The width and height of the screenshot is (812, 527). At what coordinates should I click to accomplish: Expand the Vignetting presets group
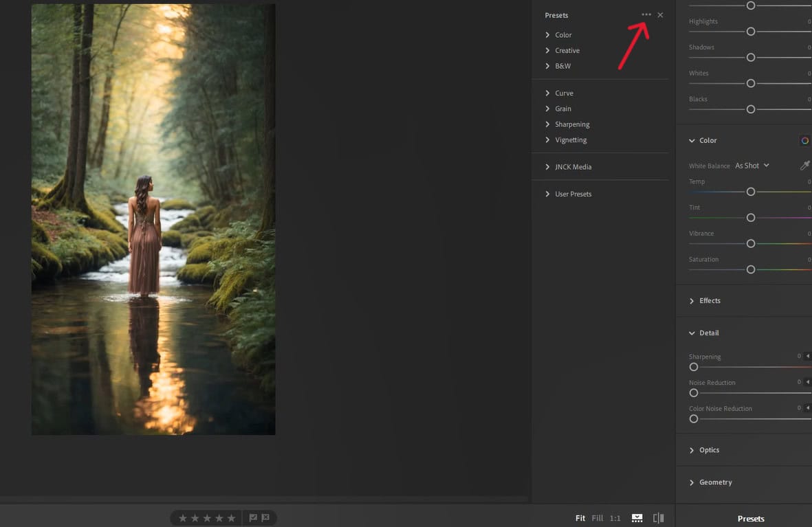[565, 139]
